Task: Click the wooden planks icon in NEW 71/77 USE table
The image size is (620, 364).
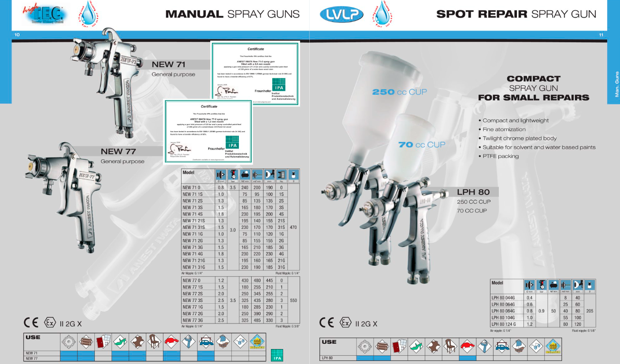Action: 85,341
